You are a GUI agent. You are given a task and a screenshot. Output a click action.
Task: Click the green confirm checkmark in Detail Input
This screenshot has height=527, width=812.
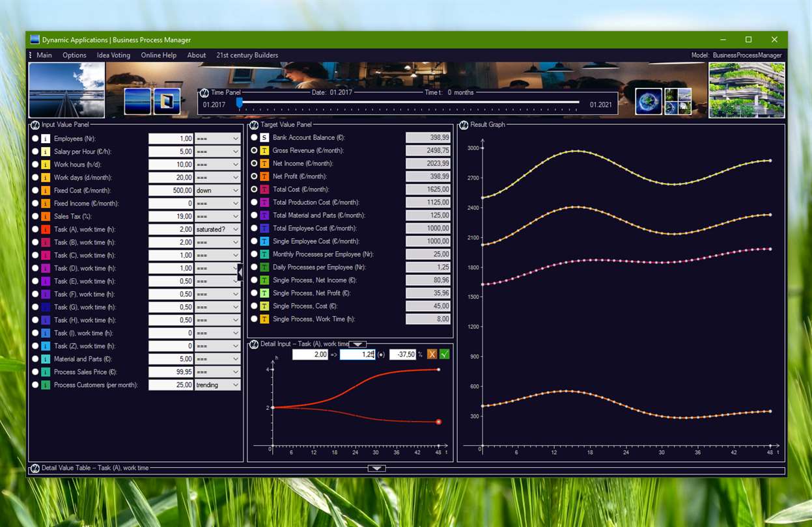(x=445, y=355)
